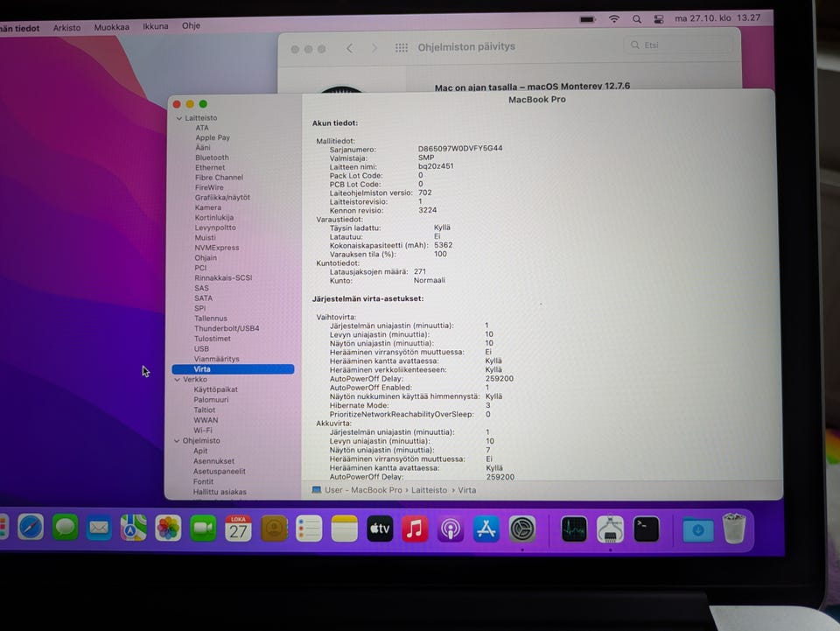
Task: Launch Terminal from the Dock
Action: 646,529
